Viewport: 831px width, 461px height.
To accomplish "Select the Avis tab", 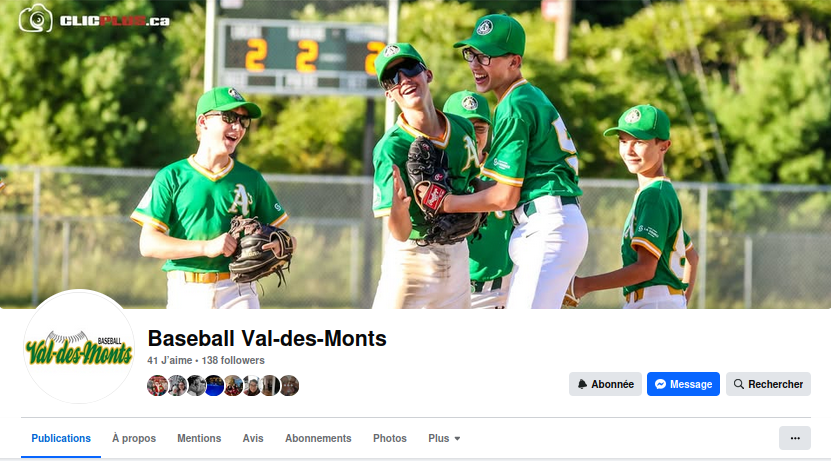I will 253,438.
